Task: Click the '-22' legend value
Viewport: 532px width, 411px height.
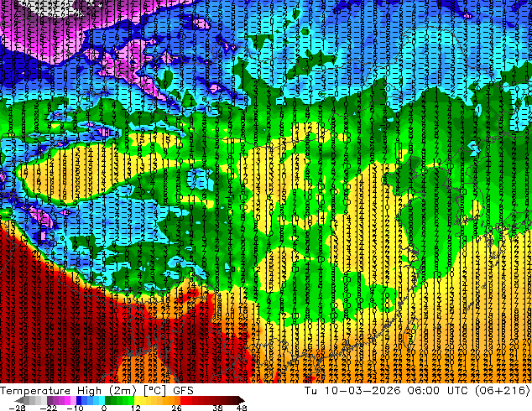Action: pos(49,408)
